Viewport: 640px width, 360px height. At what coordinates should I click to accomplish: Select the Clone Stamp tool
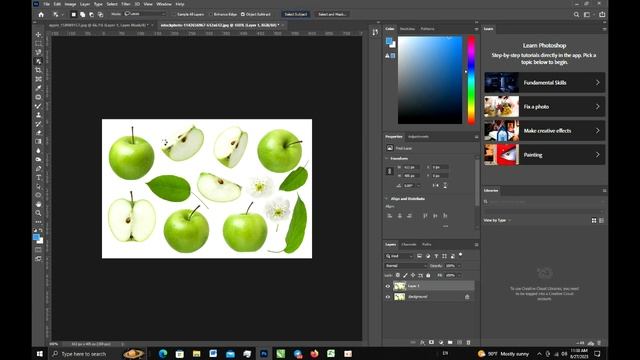(x=38, y=115)
